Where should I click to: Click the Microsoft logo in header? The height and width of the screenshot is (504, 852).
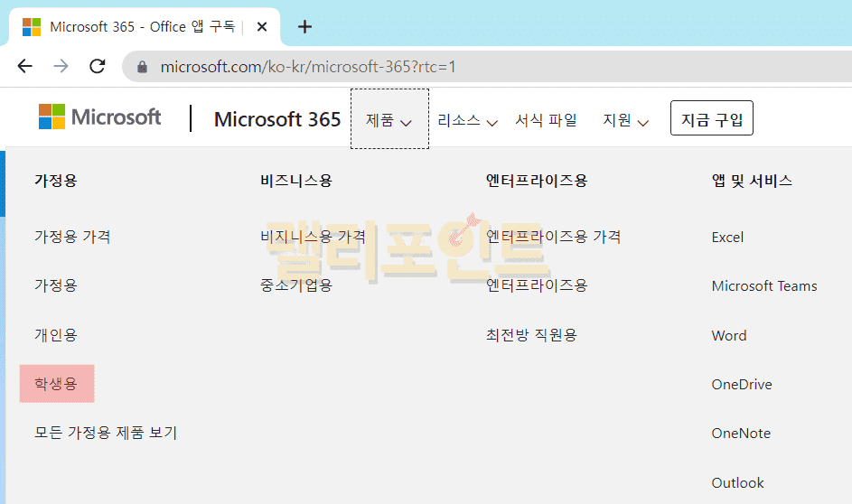[99, 117]
